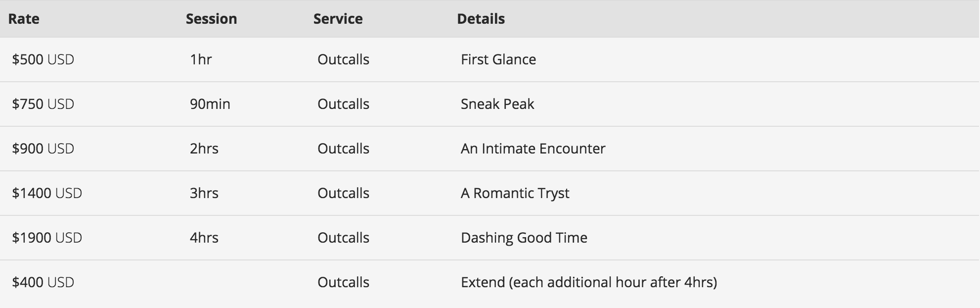Click the First Glance details text
Image resolution: width=980 pixels, height=308 pixels.
498,59
